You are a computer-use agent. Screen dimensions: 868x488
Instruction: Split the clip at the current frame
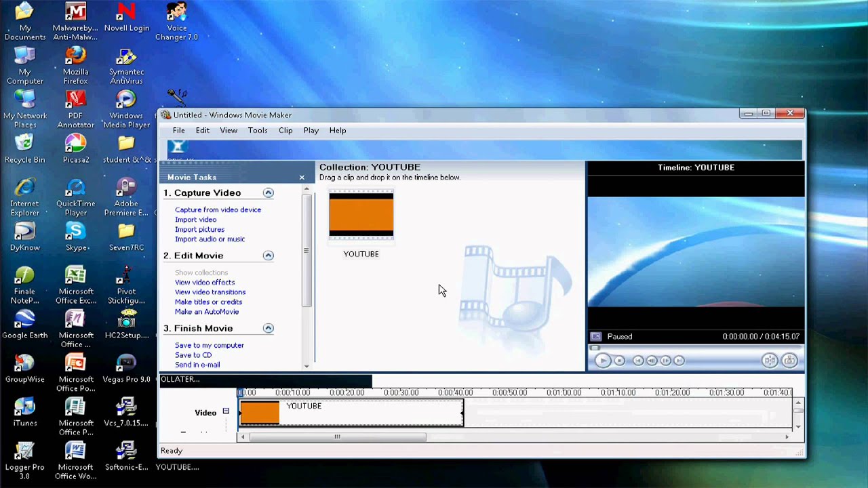pos(770,361)
